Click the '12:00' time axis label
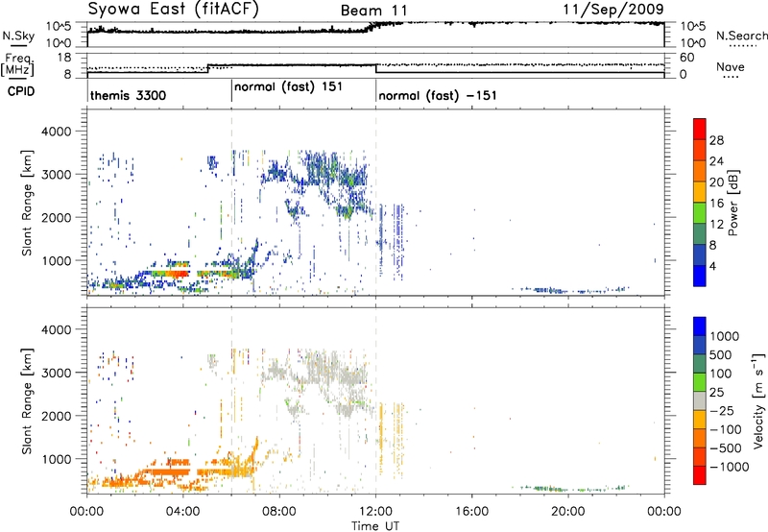This screenshot has width=768, height=532. [x=375, y=511]
